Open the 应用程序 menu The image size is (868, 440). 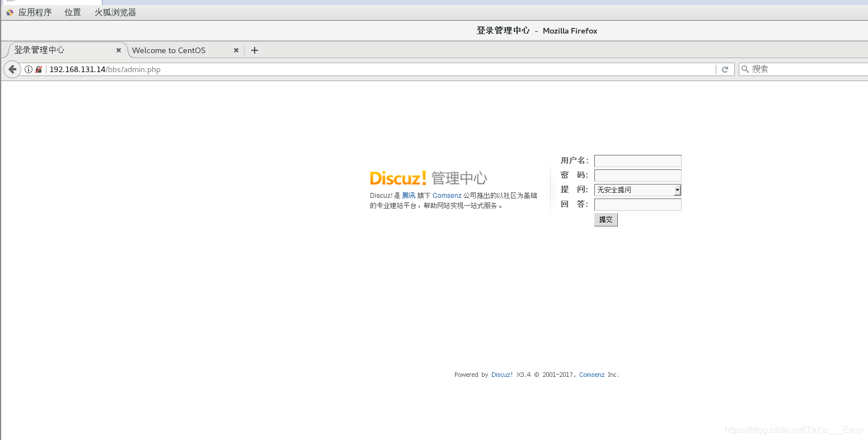point(35,12)
